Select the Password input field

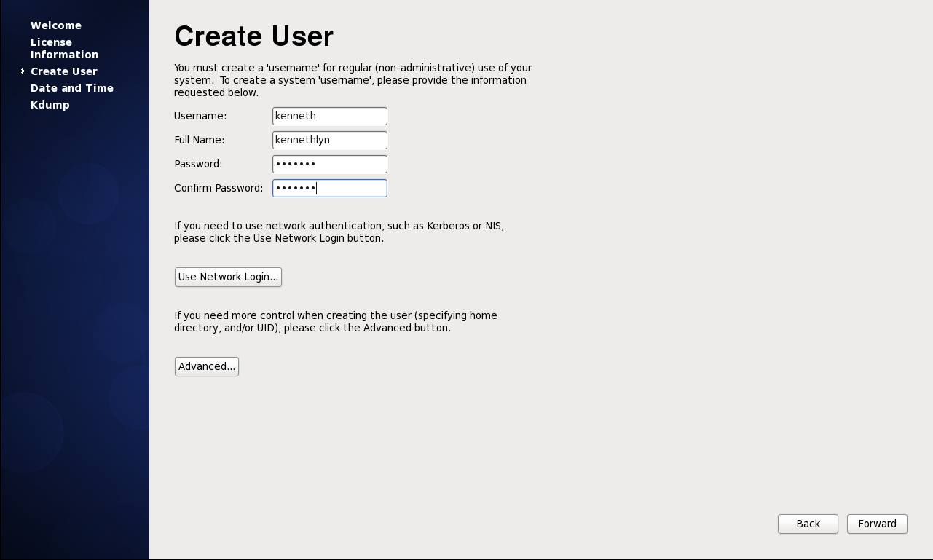point(329,164)
